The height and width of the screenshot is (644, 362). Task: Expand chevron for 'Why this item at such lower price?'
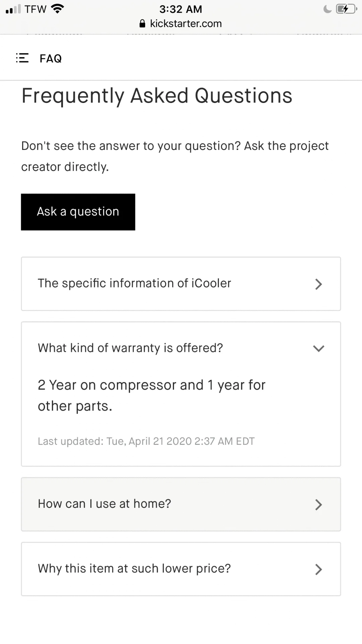tap(318, 569)
